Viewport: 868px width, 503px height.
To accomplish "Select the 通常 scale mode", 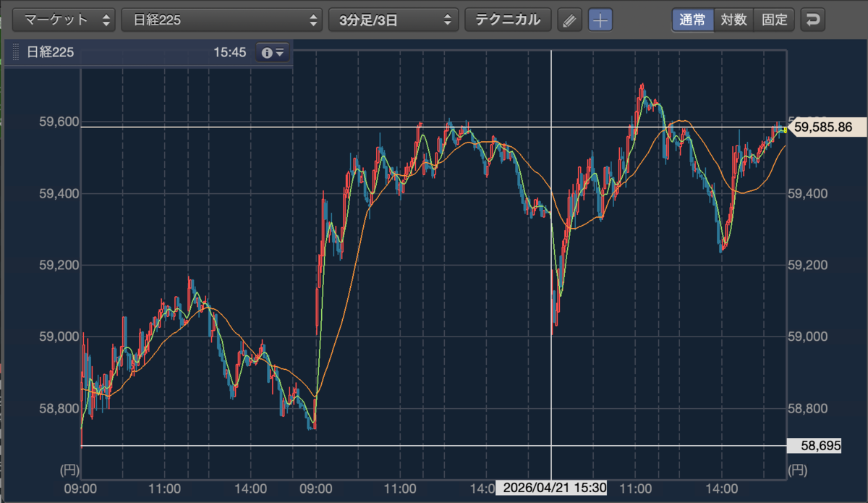I will point(693,20).
